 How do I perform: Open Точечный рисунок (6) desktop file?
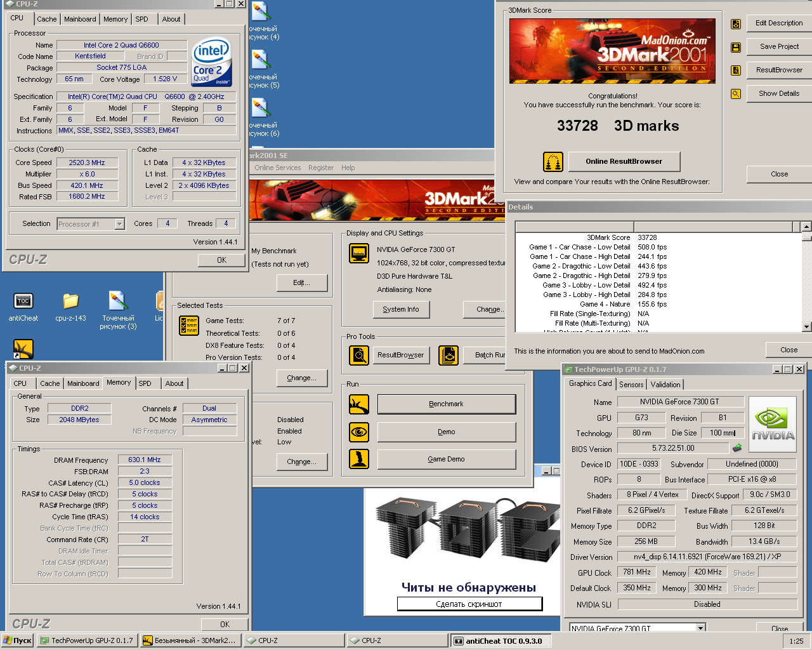tap(261, 117)
